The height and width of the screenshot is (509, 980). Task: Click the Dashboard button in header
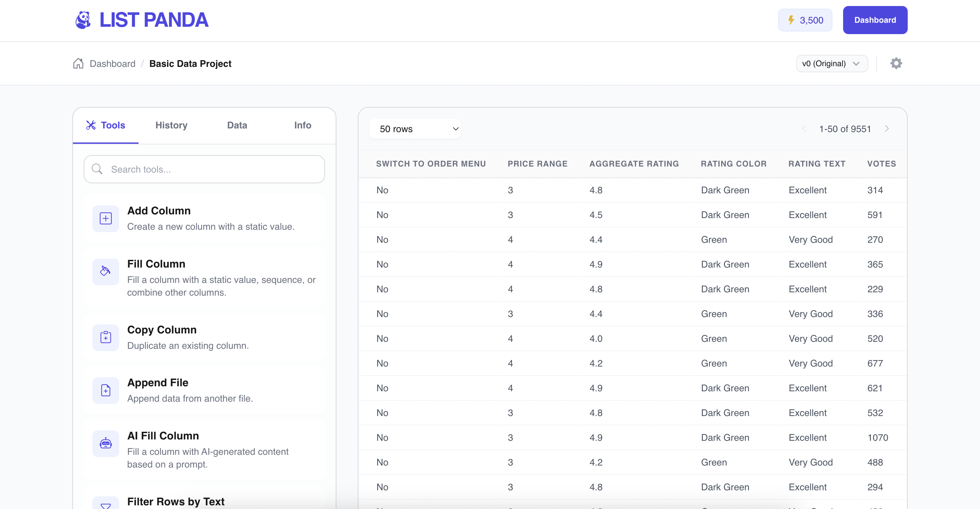875,20
